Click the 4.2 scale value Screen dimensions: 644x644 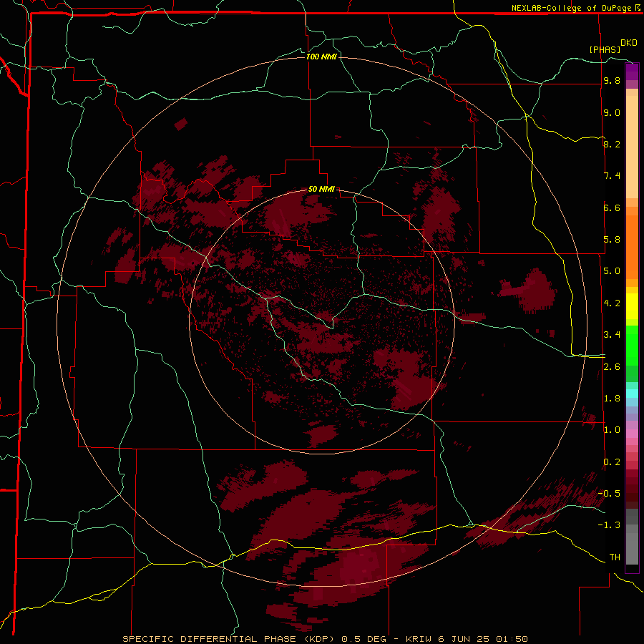click(612, 303)
